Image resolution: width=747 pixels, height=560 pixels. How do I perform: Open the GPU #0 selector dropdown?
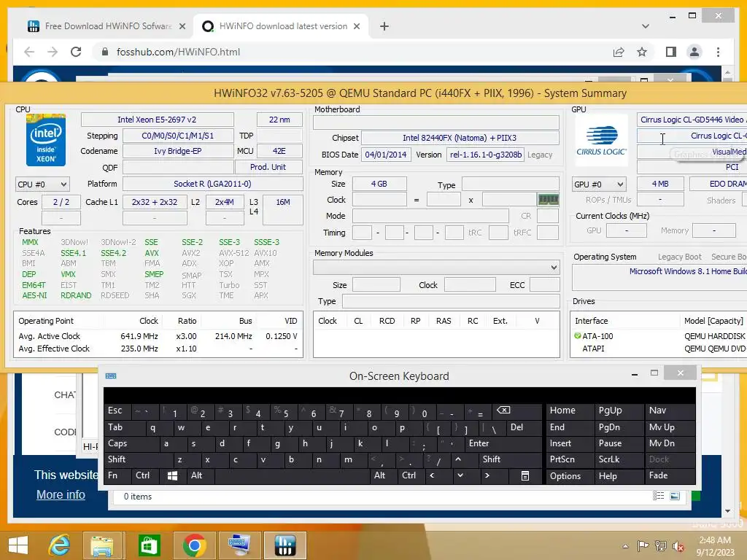[599, 184]
